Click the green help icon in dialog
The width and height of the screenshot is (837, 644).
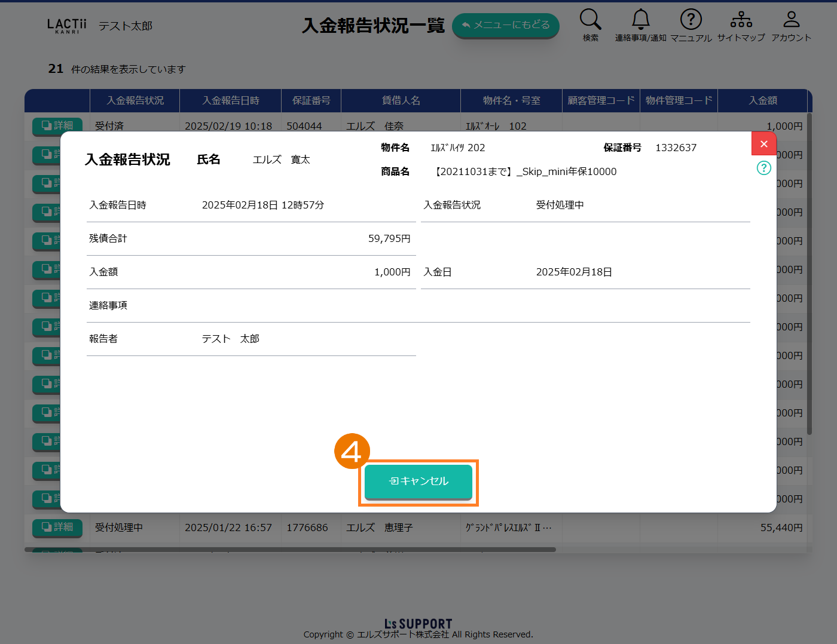(x=763, y=168)
